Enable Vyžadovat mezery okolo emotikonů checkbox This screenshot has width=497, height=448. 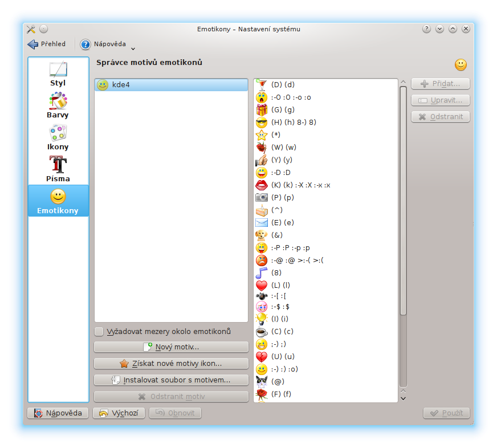(x=99, y=331)
